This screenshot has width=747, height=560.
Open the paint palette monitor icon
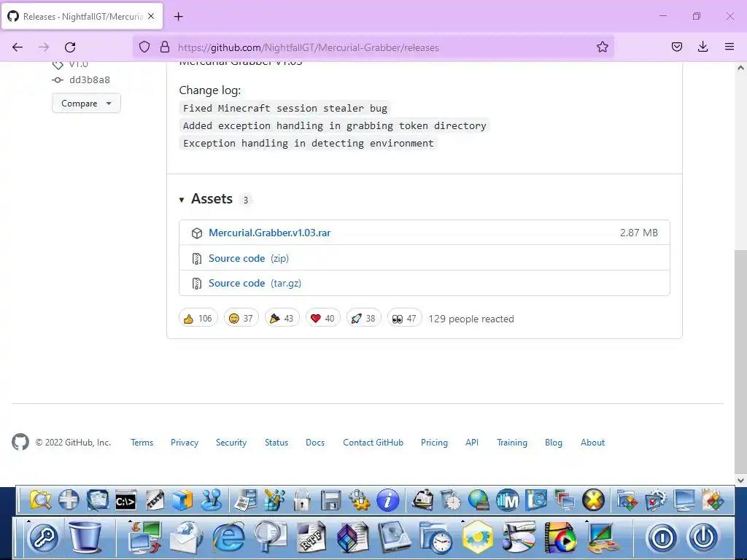click(603, 537)
